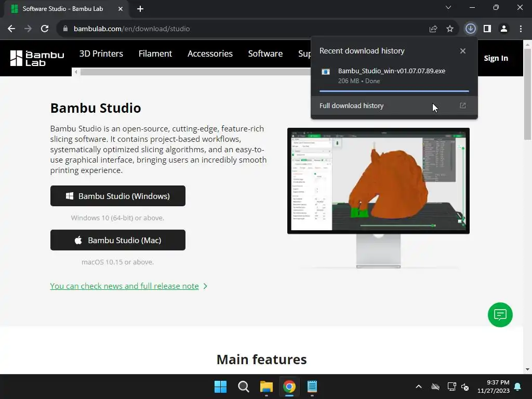Click the muted volume tray icon

(465, 387)
